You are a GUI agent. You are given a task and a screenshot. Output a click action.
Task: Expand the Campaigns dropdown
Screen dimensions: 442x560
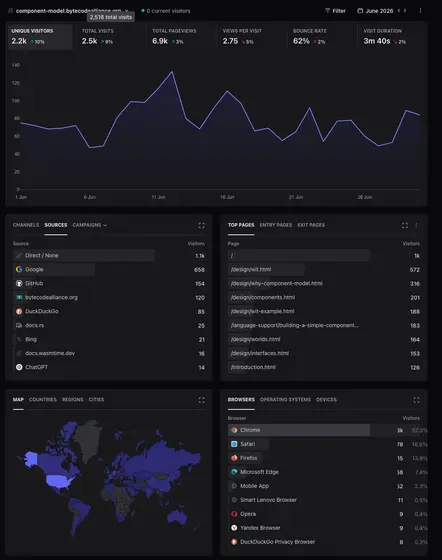pos(90,225)
